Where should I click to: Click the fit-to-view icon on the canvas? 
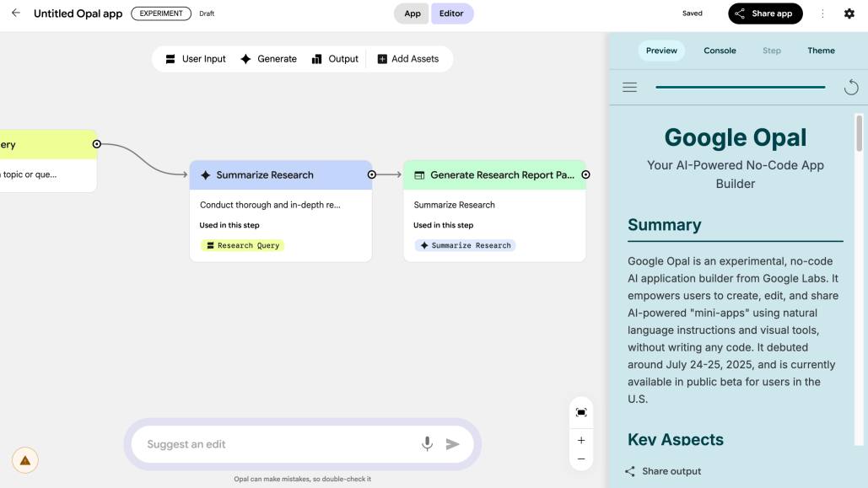[x=580, y=412]
